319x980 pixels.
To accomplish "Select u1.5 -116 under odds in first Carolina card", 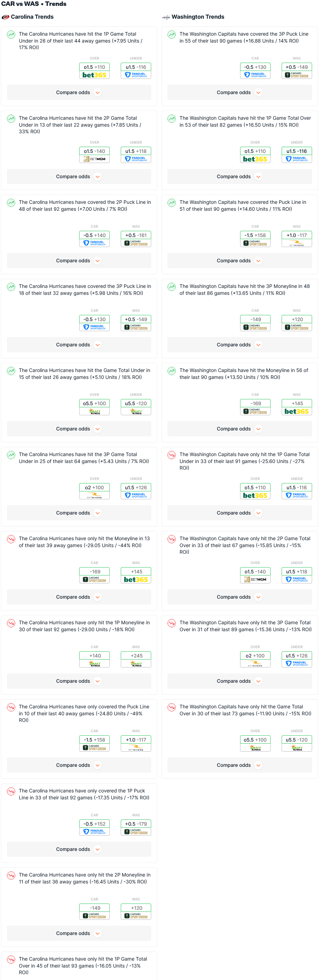I will click(x=136, y=67).
